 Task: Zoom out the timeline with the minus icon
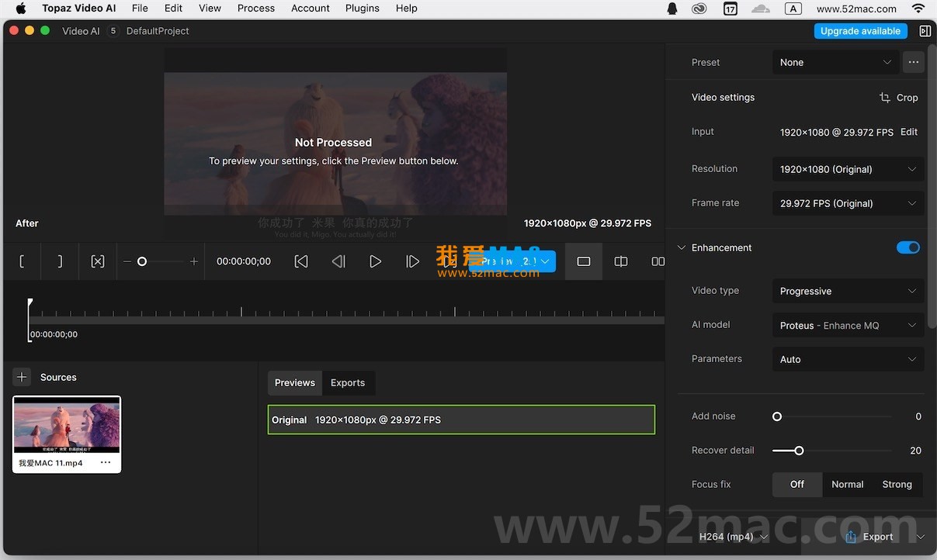click(127, 261)
